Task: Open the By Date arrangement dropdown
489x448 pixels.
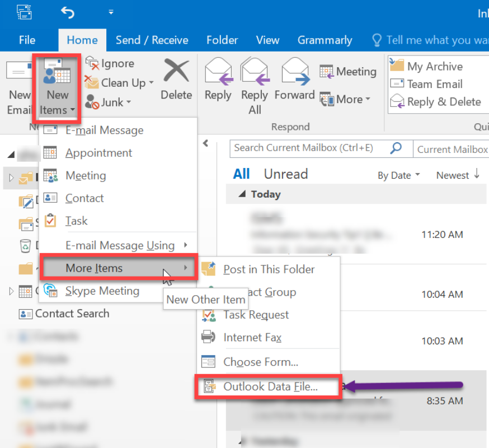Action: point(398,175)
